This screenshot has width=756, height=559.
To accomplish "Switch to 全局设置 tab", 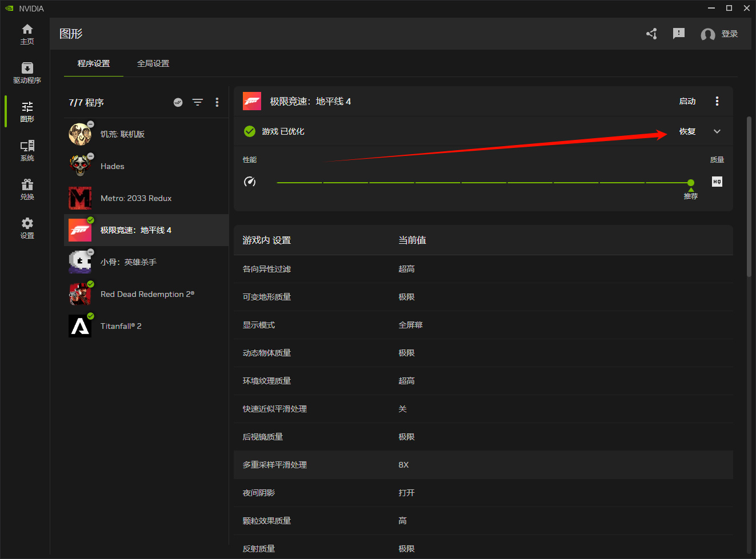I will point(153,63).
